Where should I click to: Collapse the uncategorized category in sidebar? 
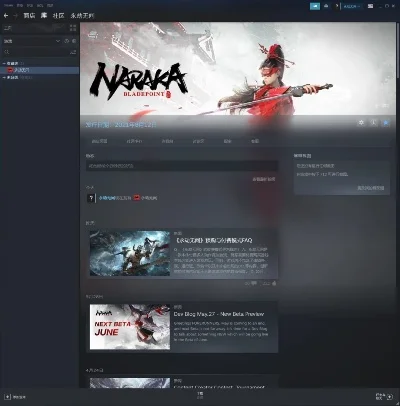4,77
